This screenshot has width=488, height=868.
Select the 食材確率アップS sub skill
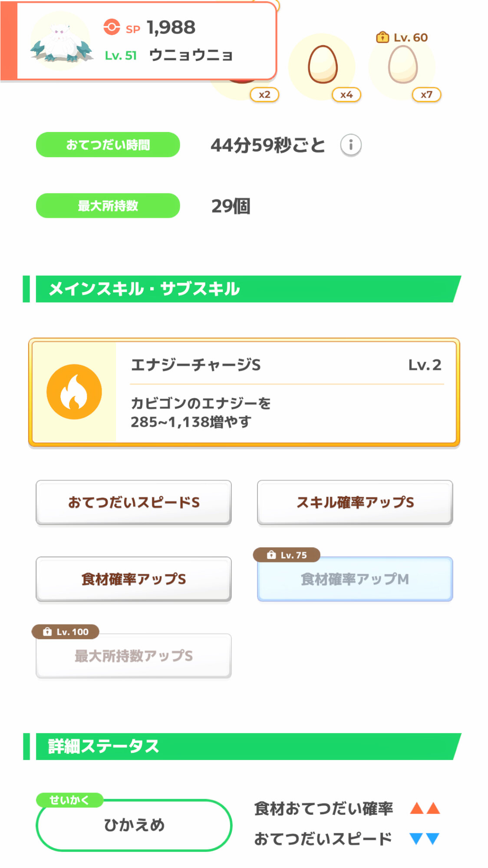134,579
